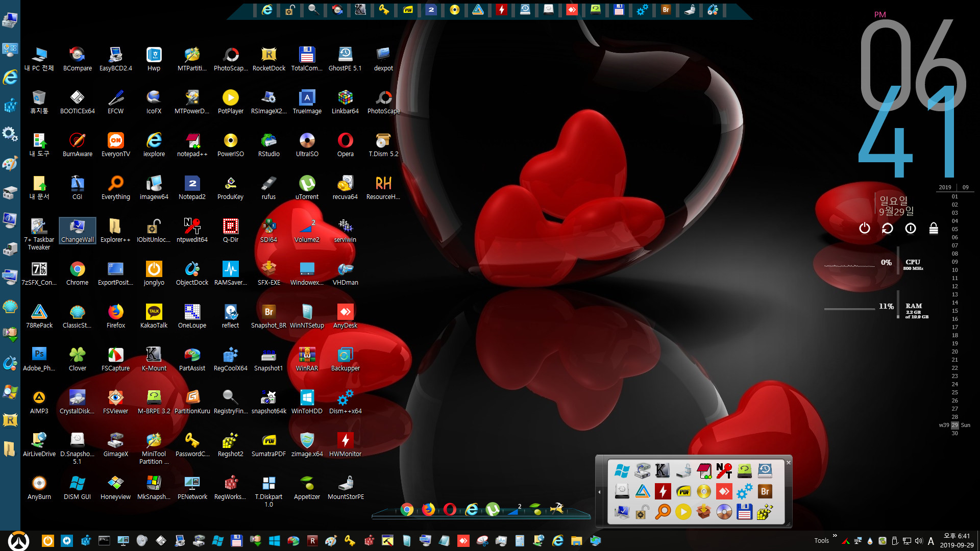Image resolution: width=980 pixels, height=551 pixels.
Task: Expand the Tools toolbar chevron
Action: pyautogui.click(x=835, y=536)
